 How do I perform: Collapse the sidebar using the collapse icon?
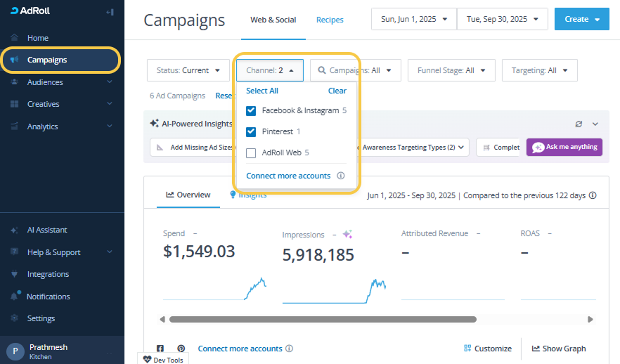pyautogui.click(x=110, y=12)
